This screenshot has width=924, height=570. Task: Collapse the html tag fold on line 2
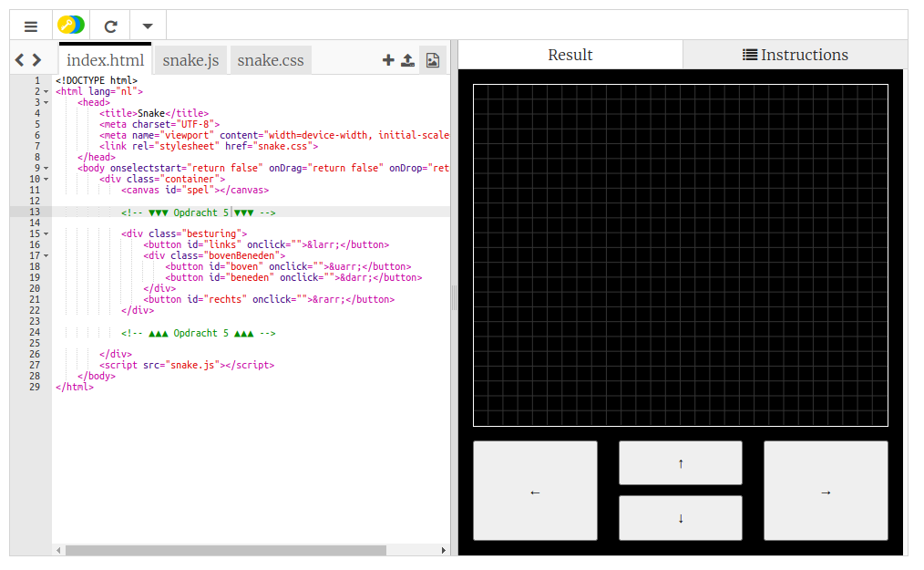[46, 91]
